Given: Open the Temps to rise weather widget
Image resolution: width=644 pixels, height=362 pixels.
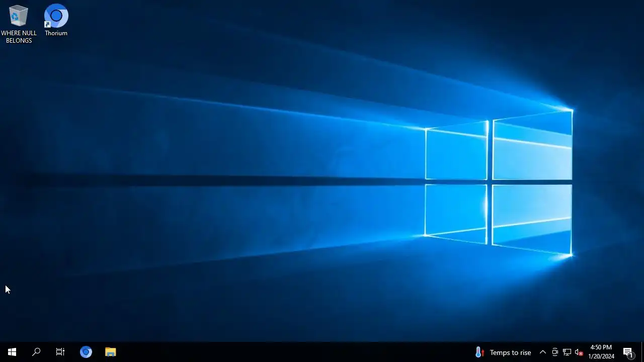Looking at the screenshot, I should 503,352.
